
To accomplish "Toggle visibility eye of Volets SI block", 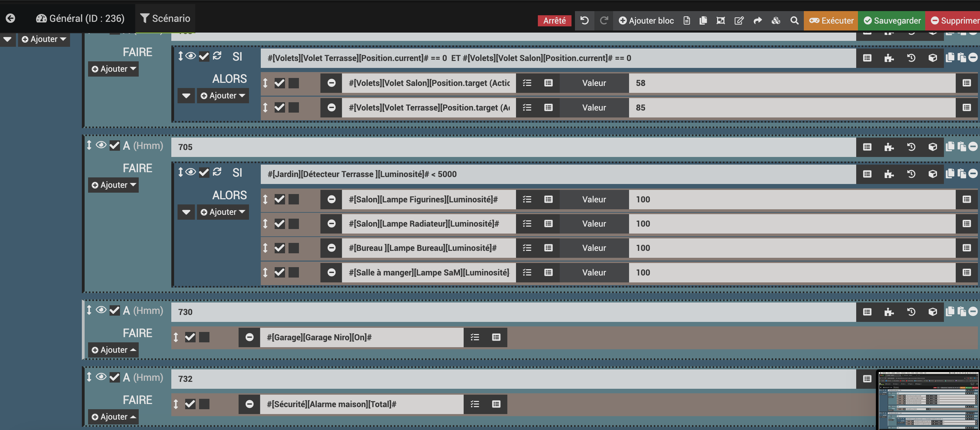I will click(191, 56).
